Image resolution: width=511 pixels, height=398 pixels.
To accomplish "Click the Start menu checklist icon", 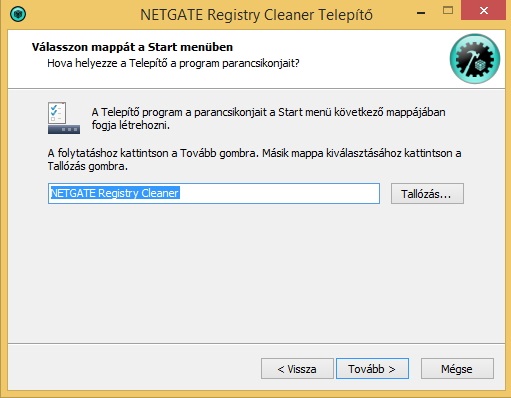I will (64, 118).
